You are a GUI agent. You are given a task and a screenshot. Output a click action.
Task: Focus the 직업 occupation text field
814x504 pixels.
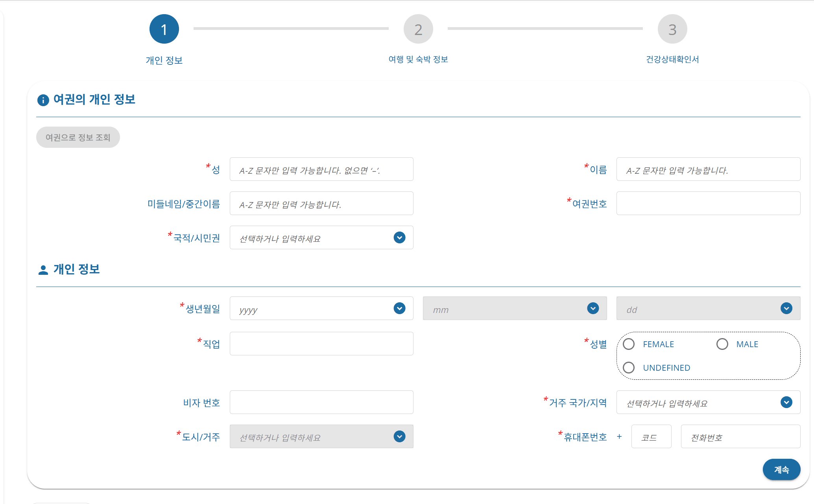[x=321, y=344]
